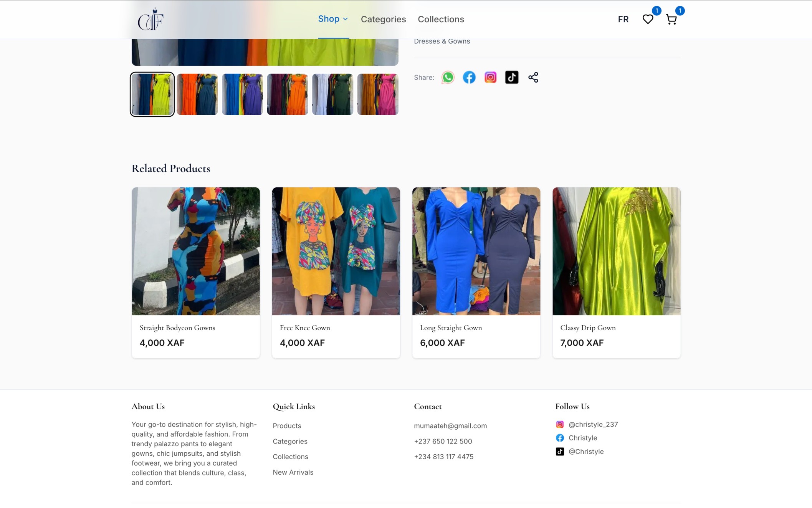Click the Christyle logo in the header

point(150,19)
